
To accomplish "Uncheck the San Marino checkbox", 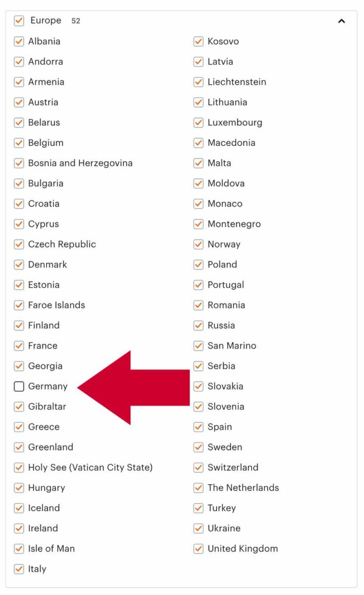I will (x=197, y=346).
